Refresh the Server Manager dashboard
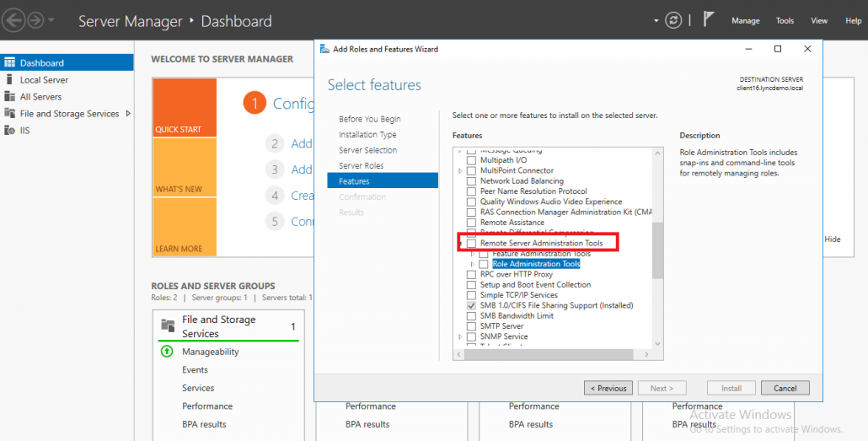The height and width of the screenshot is (441, 868). 673,20
